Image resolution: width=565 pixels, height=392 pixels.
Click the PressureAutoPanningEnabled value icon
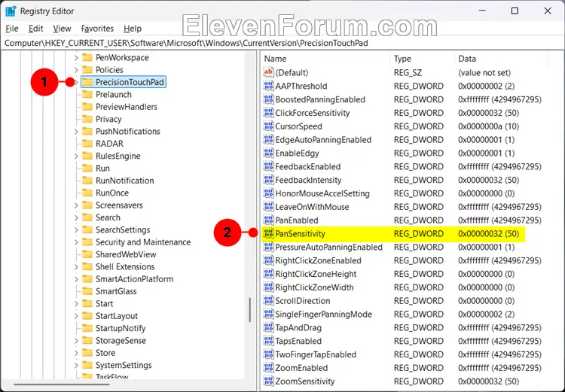268,247
